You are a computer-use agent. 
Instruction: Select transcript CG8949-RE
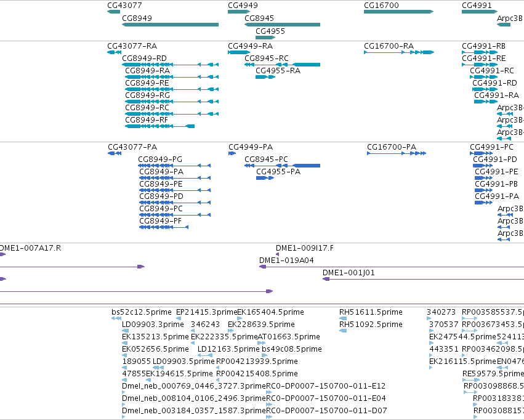(172, 89)
